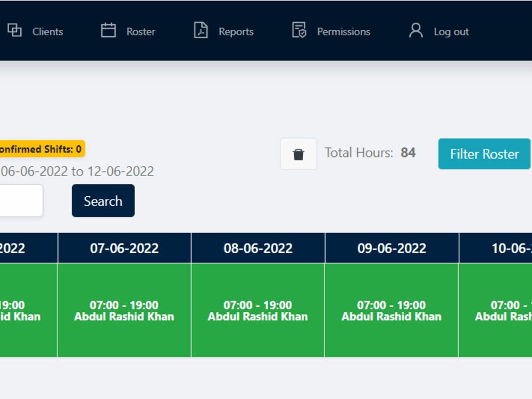The image size is (532, 399).
Task: Click the 08-06-2022 column header
Action: tap(258, 248)
